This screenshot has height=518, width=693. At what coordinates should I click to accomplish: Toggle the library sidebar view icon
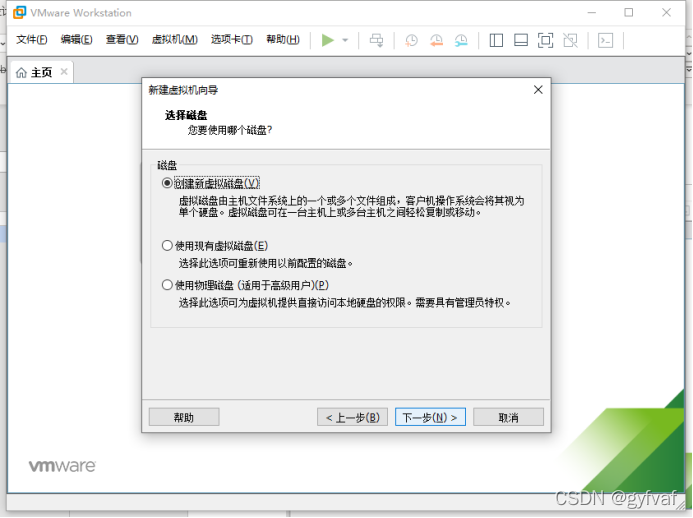(496, 41)
